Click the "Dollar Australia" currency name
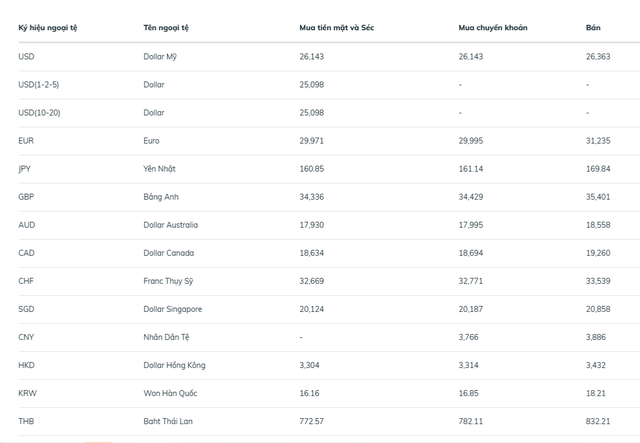640x443 pixels. [x=171, y=225]
